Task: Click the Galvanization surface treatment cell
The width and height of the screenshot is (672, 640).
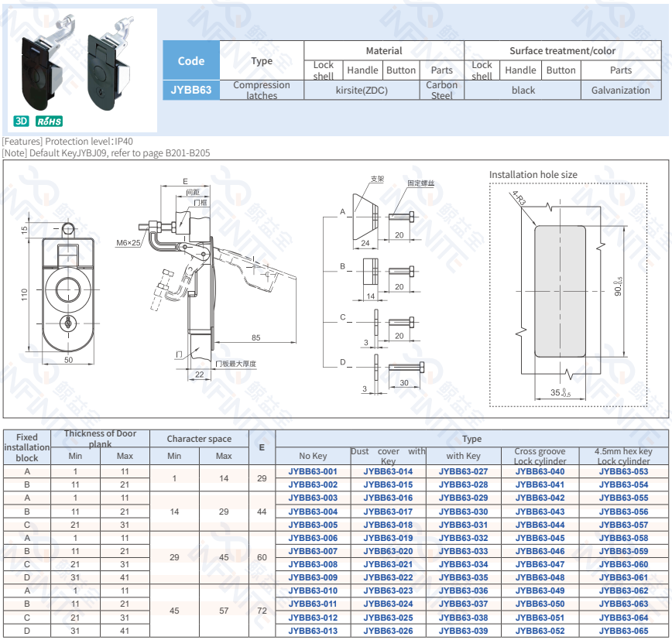Action: tap(620, 90)
